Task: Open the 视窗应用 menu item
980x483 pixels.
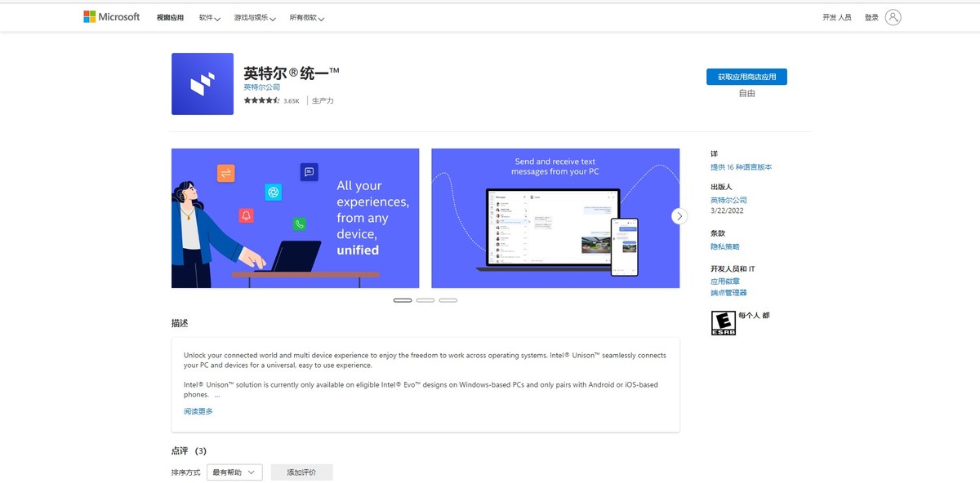Action: pyautogui.click(x=170, y=16)
